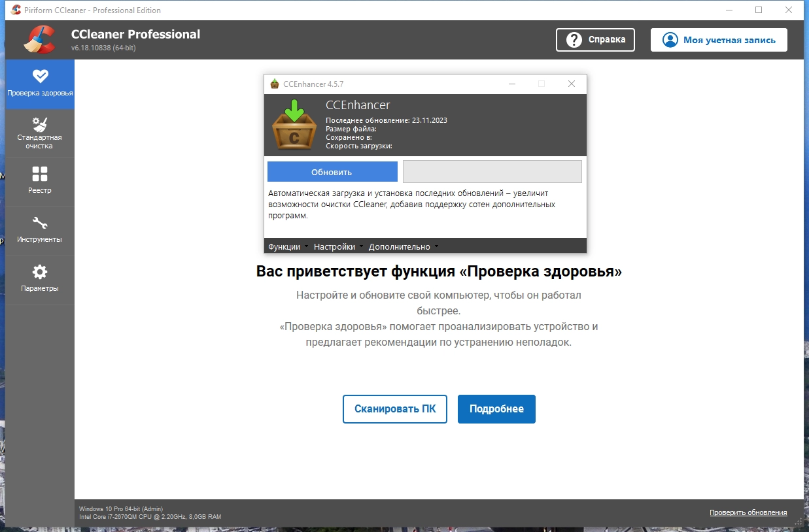
Task: Click the CCEnhancer title bar app icon
Action: click(275, 84)
